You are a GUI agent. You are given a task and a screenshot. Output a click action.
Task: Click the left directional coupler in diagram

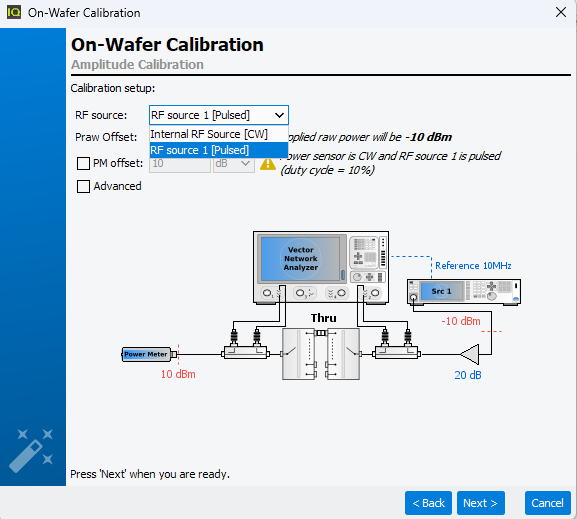(245, 353)
